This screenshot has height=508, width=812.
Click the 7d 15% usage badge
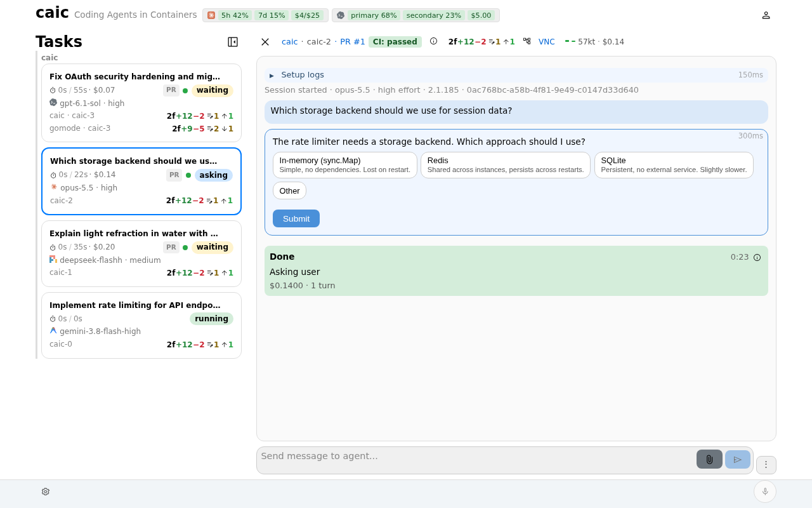(x=272, y=15)
